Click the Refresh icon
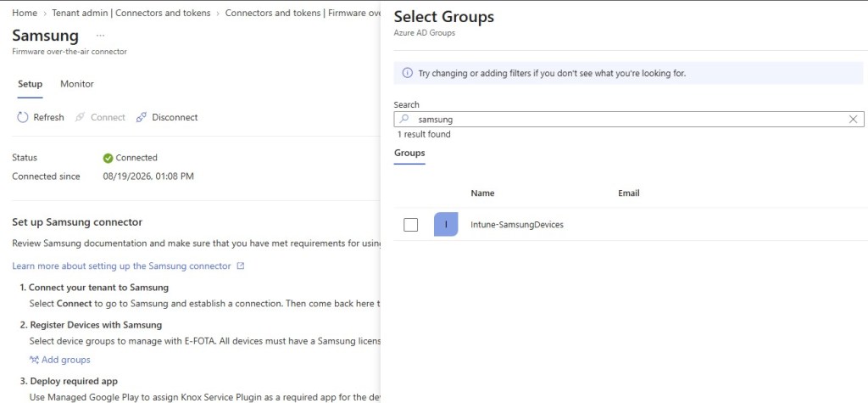Screen dimensions: 868x403 click(x=23, y=118)
